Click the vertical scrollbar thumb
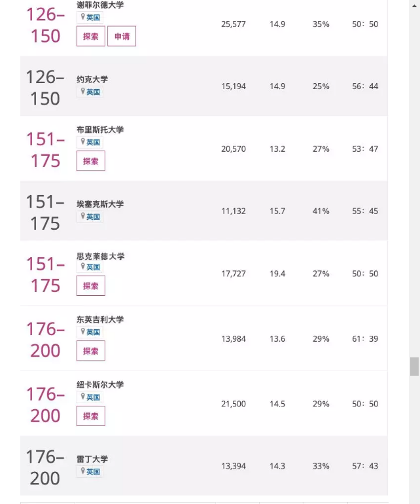Viewport: 420px width, 504px height. pos(414,366)
